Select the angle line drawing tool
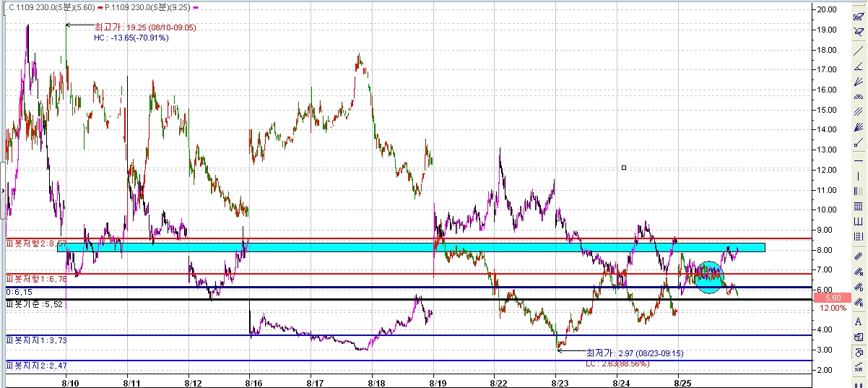 (859, 66)
